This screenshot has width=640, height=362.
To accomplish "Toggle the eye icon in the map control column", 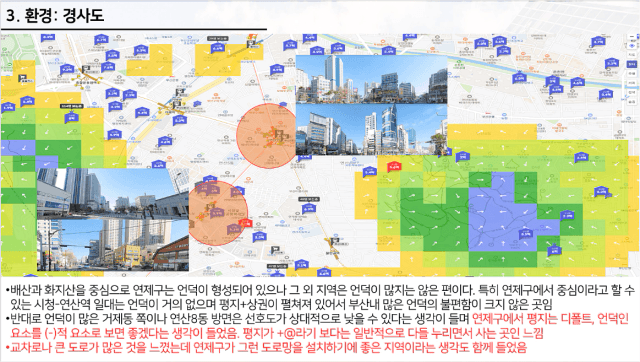I will 632,46.
